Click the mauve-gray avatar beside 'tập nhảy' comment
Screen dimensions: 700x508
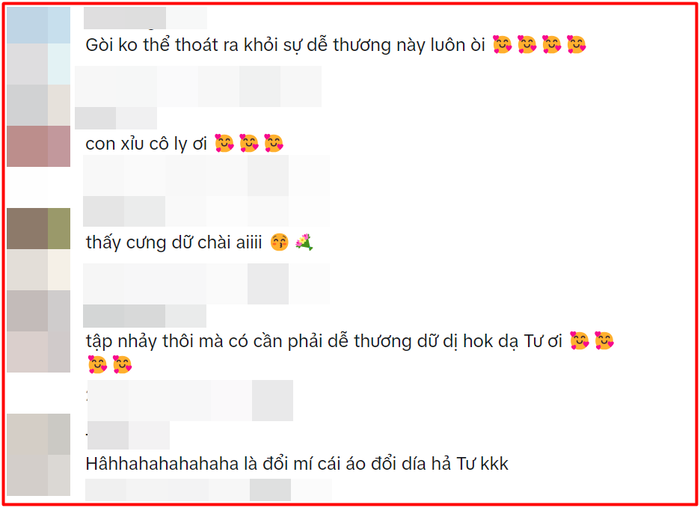coord(38,331)
